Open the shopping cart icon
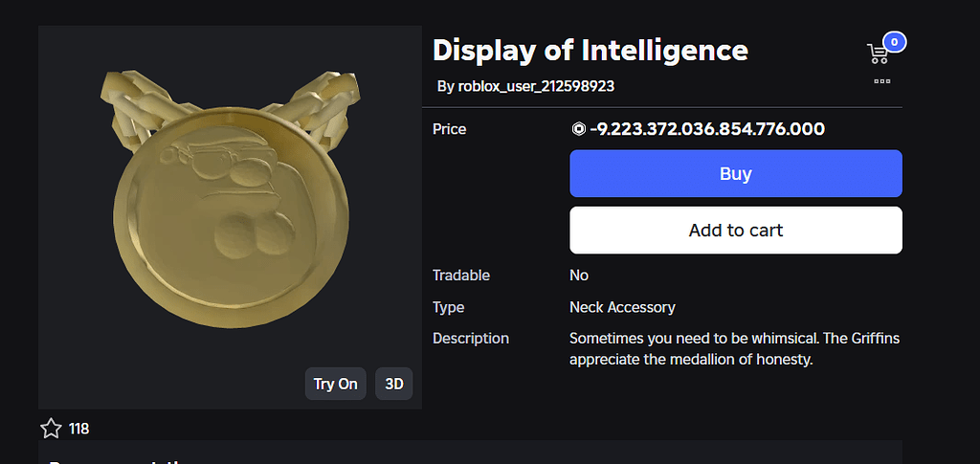Image resolution: width=980 pixels, height=464 pixels. click(x=877, y=54)
